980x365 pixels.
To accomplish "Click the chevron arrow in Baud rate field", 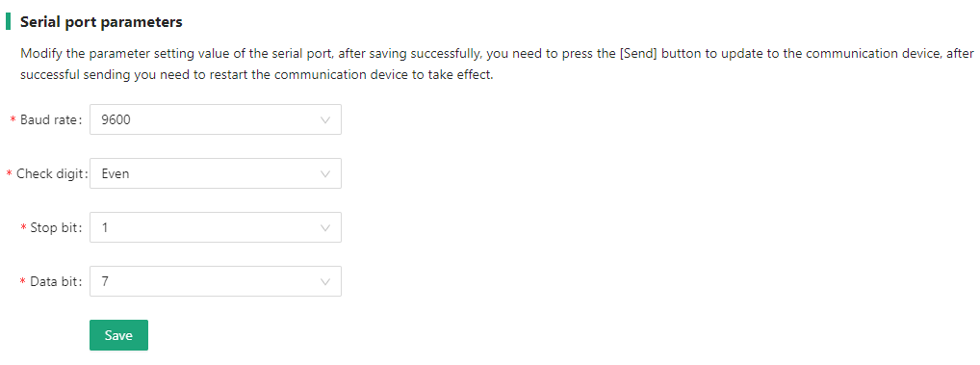I will (325, 120).
